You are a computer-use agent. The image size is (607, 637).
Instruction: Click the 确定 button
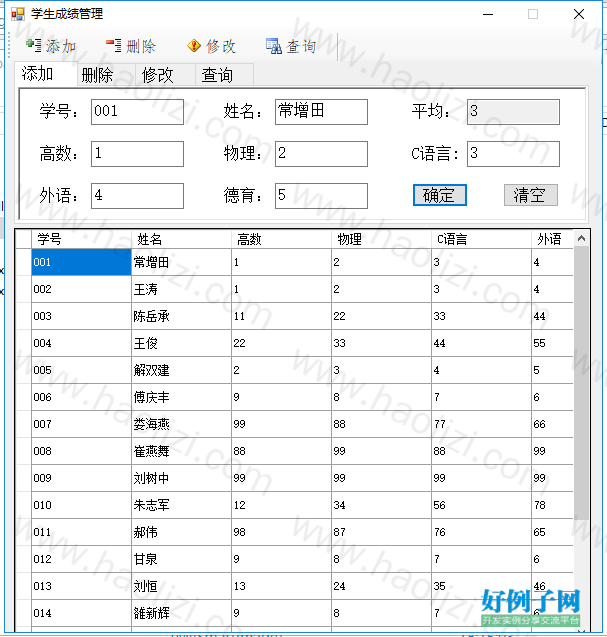(x=440, y=195)
